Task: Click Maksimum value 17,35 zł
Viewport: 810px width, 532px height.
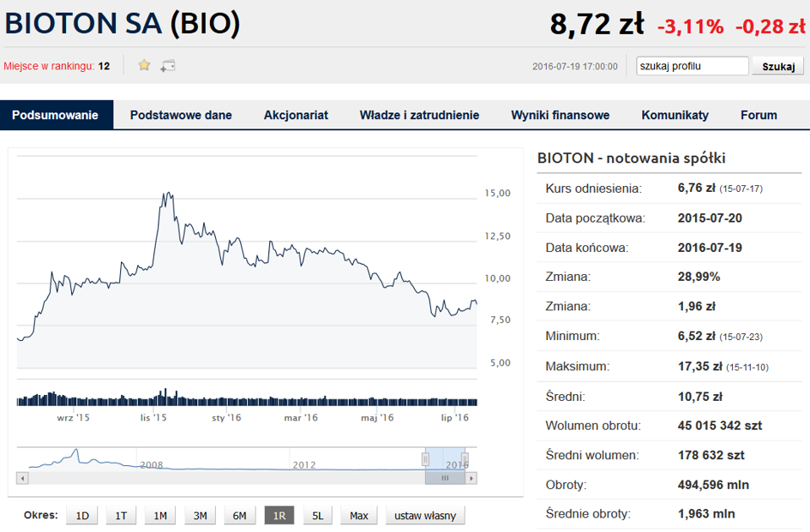Action: coord(700,366)
